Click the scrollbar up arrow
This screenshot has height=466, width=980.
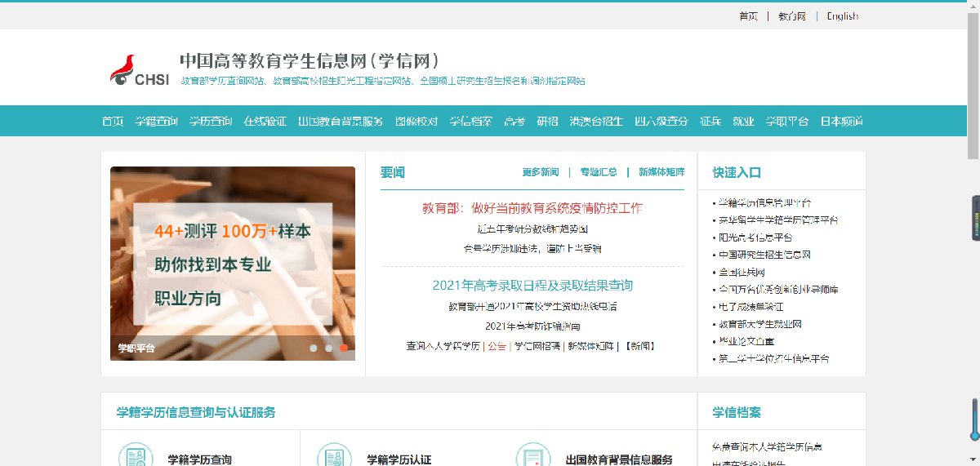pyautogui.click(x=973, y=7)
